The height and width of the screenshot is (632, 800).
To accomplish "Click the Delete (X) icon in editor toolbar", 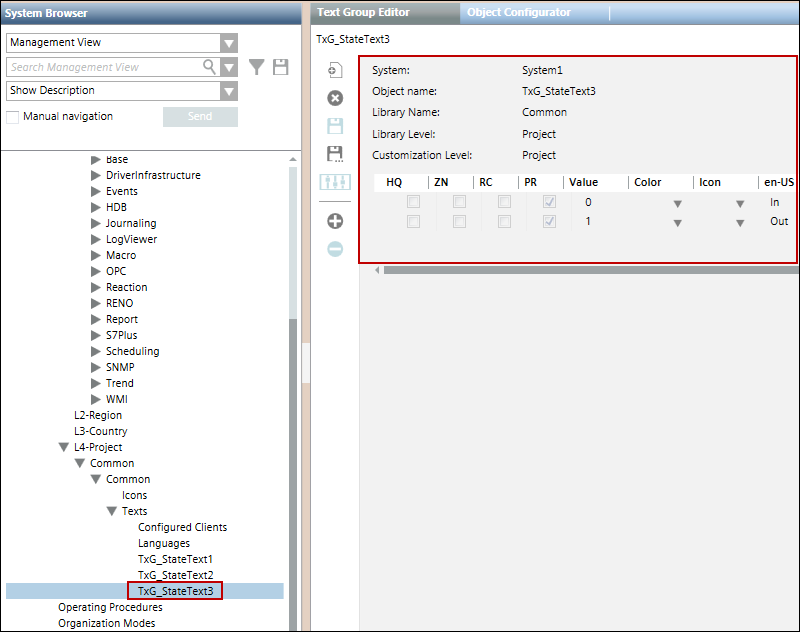I will click(x=335, y=98).
